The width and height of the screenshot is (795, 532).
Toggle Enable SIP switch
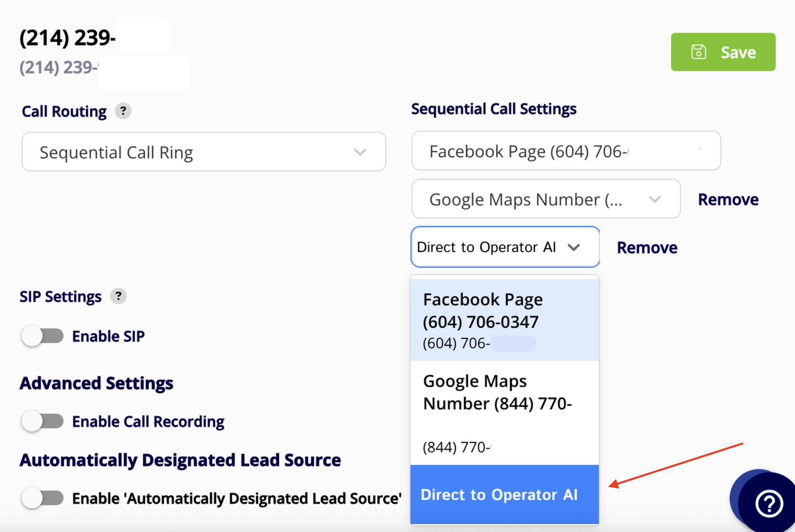pyautogui.click(x=42, y=336)
